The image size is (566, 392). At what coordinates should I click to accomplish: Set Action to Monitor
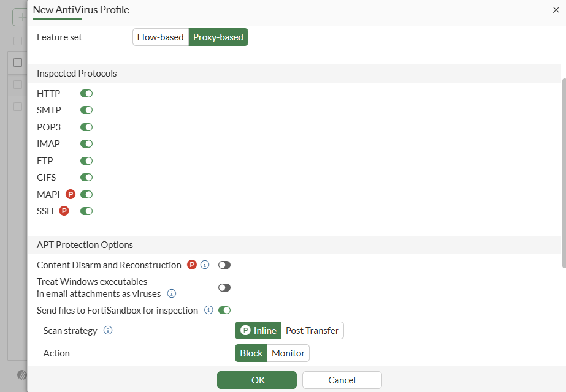(288, 353)
